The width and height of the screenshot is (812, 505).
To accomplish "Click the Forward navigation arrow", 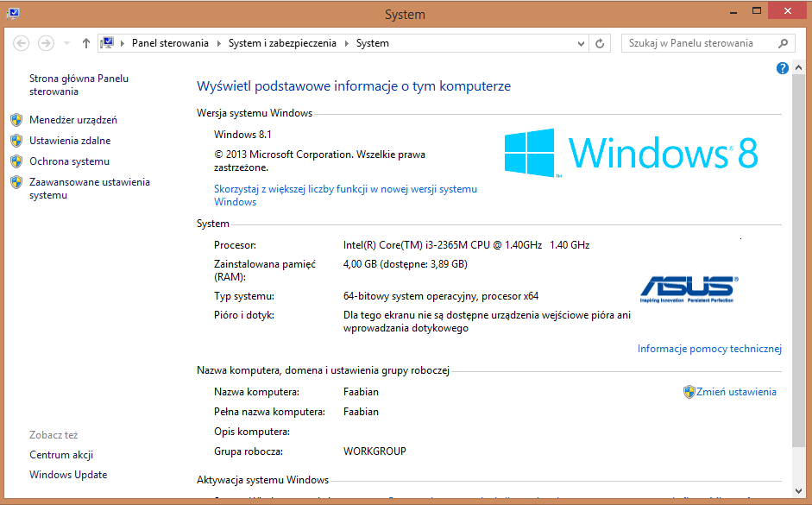I will tap(46, 43).
